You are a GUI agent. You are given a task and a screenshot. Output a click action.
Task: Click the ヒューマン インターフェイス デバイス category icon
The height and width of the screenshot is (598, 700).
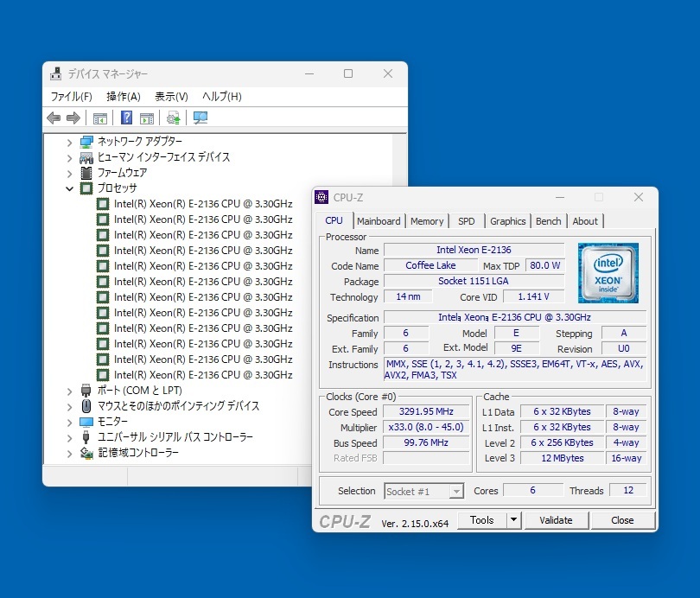point(86,157)
